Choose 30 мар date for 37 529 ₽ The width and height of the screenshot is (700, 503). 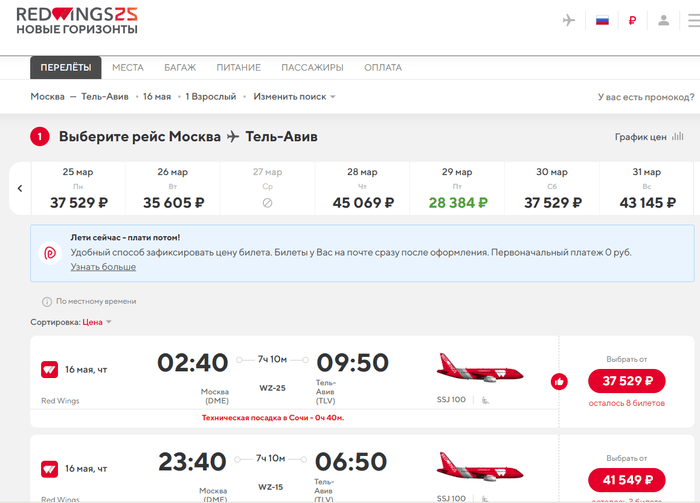(x=552, y=188)
